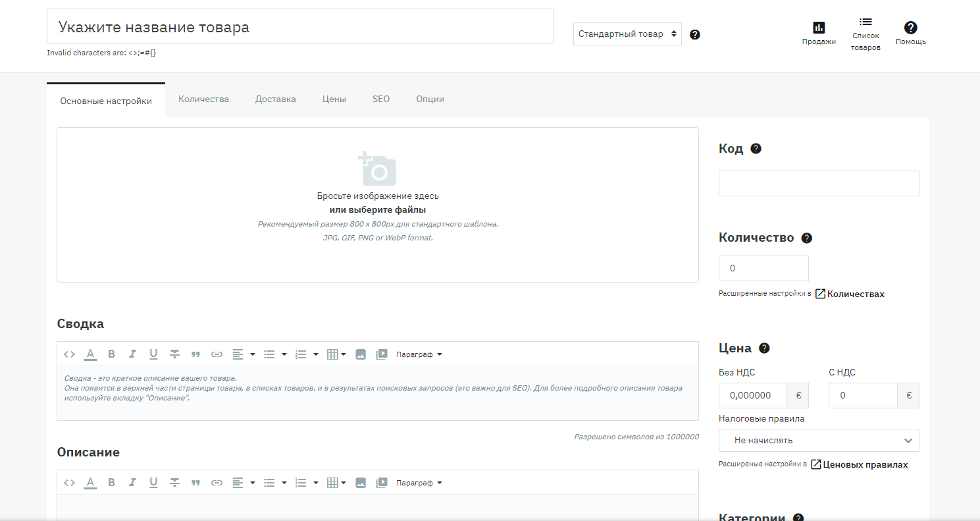Apply blockquote in Сводка editor toolbar
Viewport: 980px width, 521px height.
pos(195,354)
